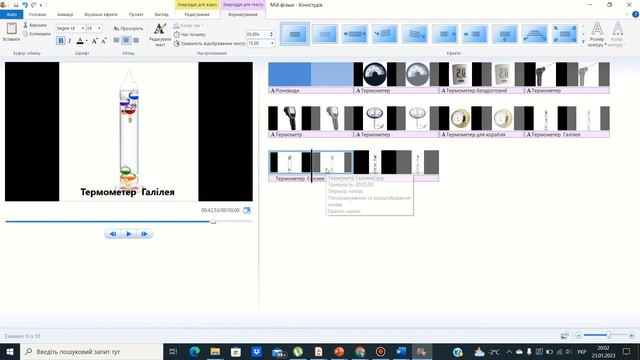Viewport: 640px width, 360px height.
Task: Click the preview seek bar handle
Action: click(x=213, y=222)
